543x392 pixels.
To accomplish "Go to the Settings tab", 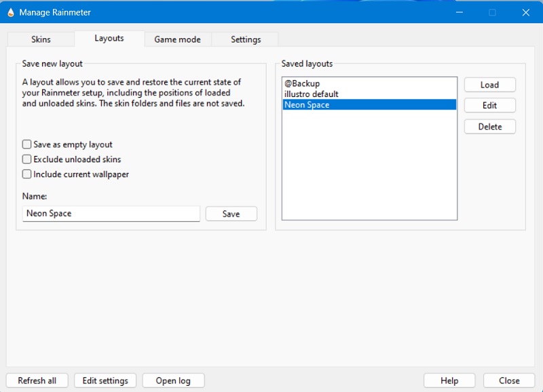I will [x=246, y=39].
